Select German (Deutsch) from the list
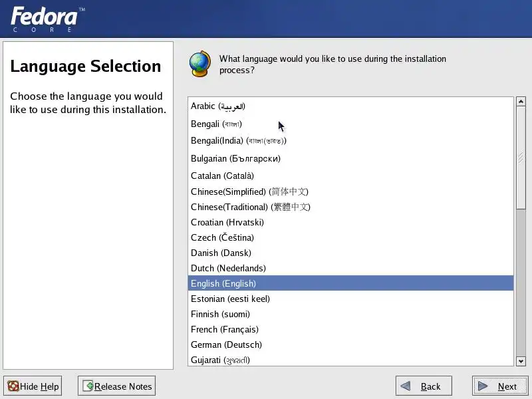Image resolution: width=532 pixels, height=399 pixels. click(x=226, y=345)
